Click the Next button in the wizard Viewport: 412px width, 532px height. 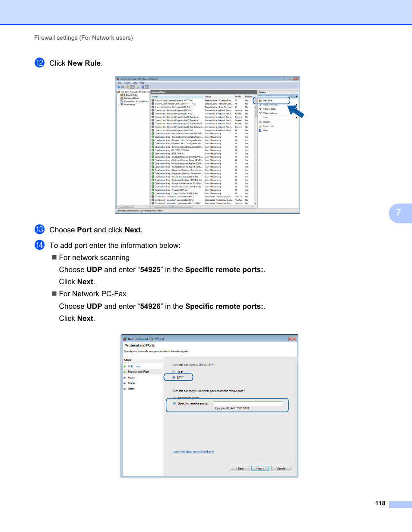pos(260,469)
